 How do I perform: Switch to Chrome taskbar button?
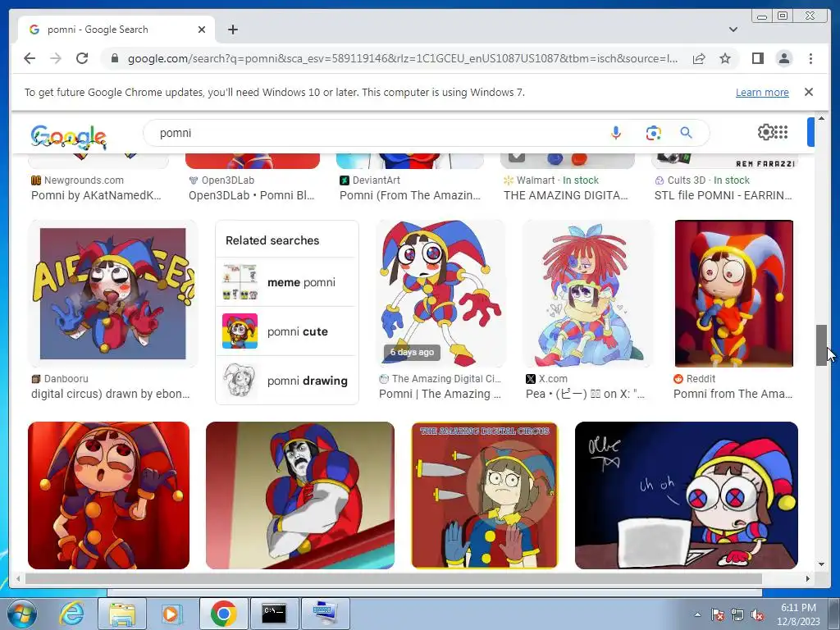tap(223, 614)
